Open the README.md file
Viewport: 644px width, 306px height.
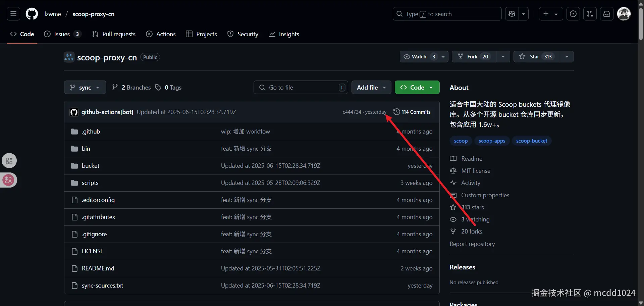click(98, 268)
